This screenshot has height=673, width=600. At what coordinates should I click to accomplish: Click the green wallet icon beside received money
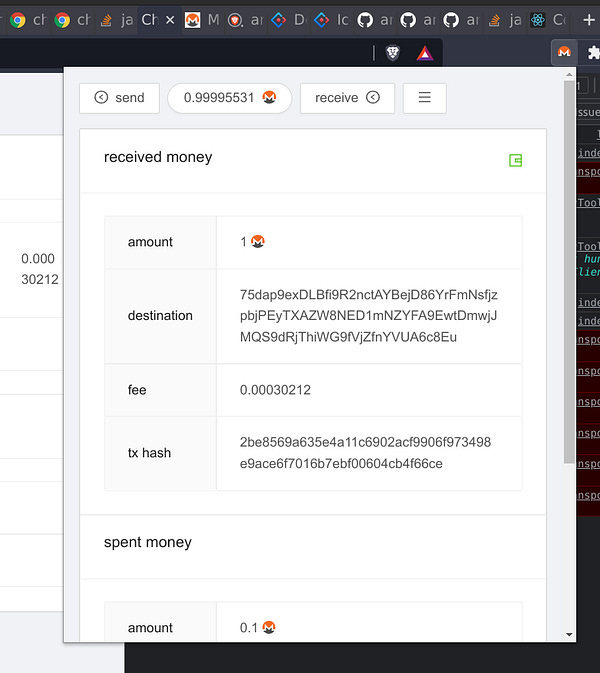tap(515, 161)
